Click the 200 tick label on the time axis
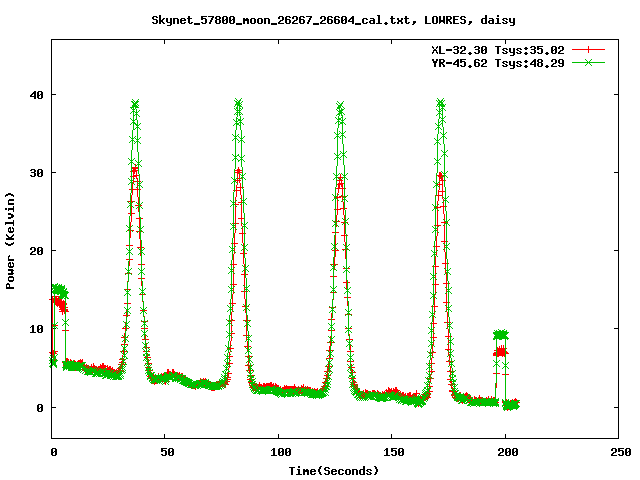This screenshot has width=640, height=480. click(507, 452)
